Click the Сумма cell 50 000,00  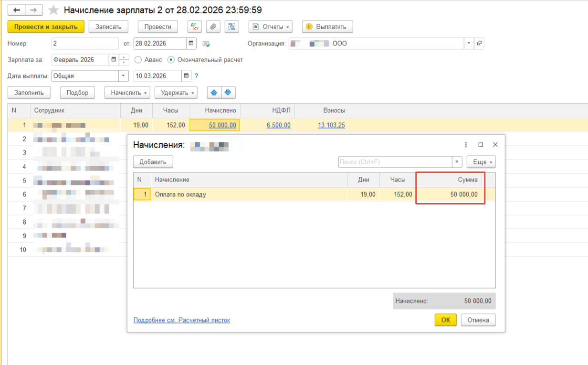pos(450,194)
